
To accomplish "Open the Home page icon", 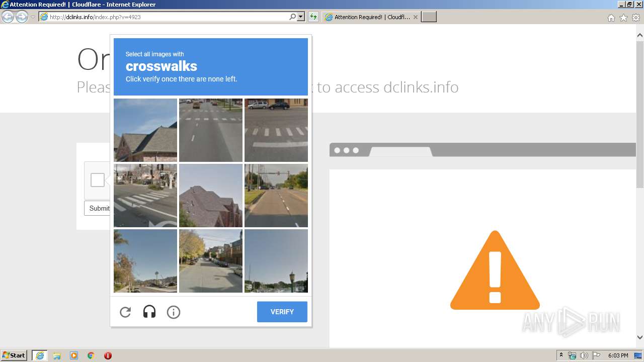I will coord(611,18).
